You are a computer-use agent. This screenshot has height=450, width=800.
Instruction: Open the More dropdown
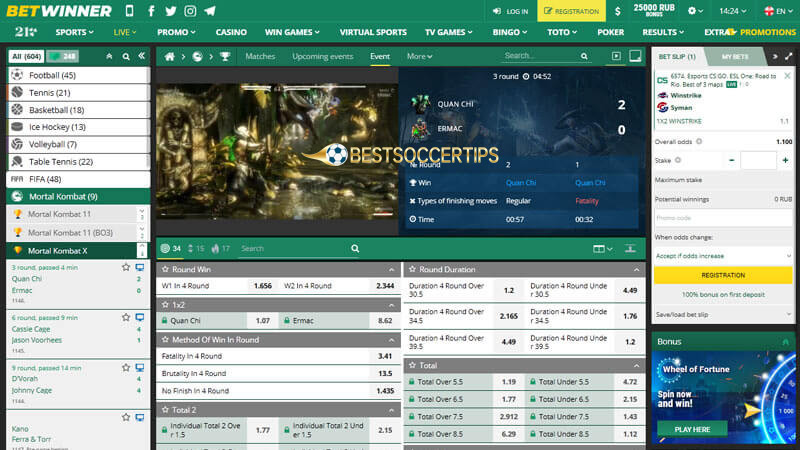point(419,56)
